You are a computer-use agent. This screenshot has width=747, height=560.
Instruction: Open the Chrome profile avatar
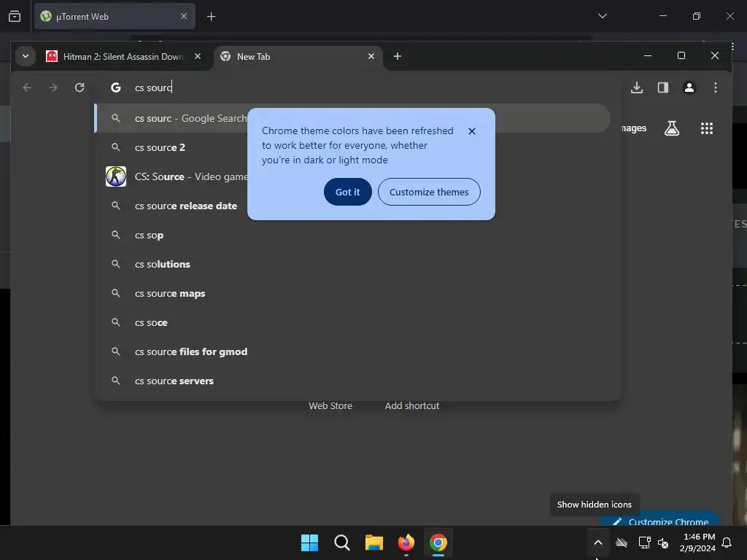pyautogui.click(x=689, y=87)
